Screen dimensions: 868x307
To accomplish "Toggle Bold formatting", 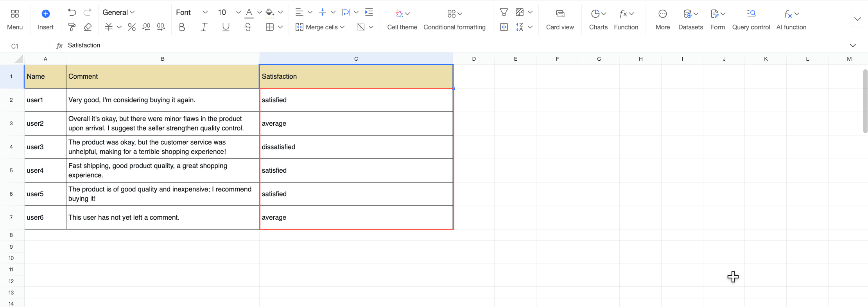I will tap(182, 27).
